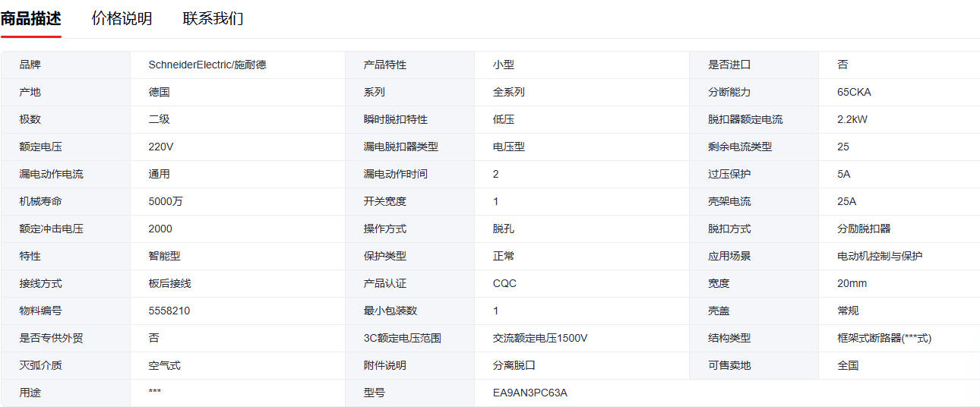Click the brand value SchneiderElectric/施耐德

tap(207, 65)
